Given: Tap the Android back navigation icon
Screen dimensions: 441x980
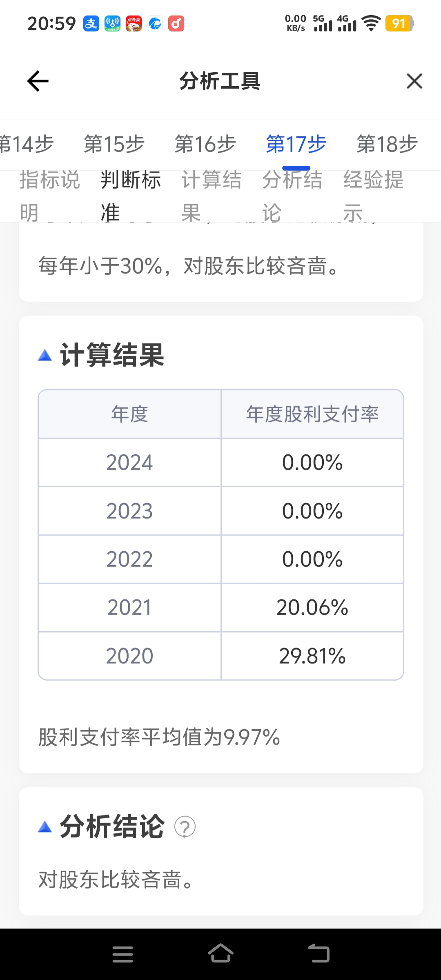Looking at the screenshot, I should [x=318, y=953].
